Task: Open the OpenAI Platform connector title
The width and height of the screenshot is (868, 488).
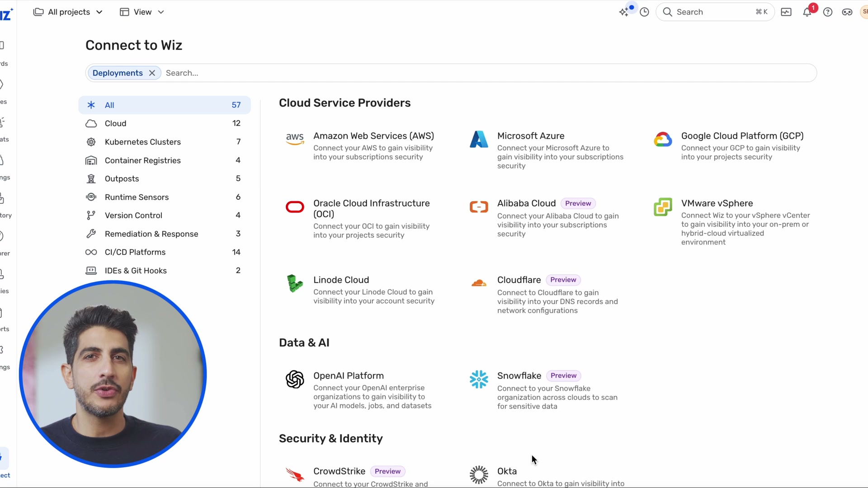Action: click(349, 376)
